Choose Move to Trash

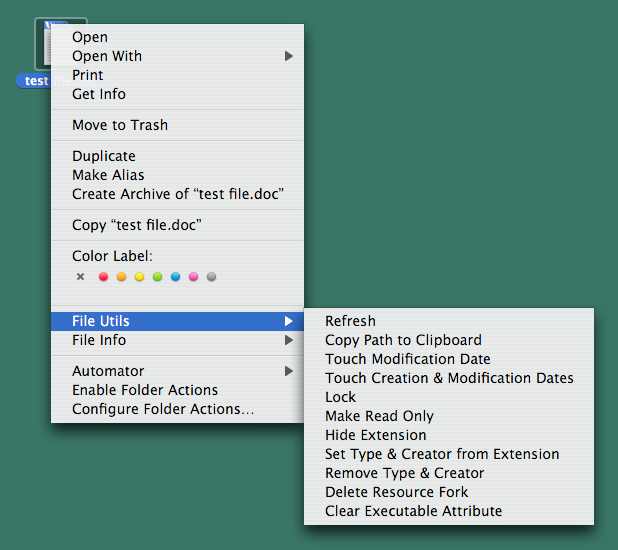click(120, 125)
